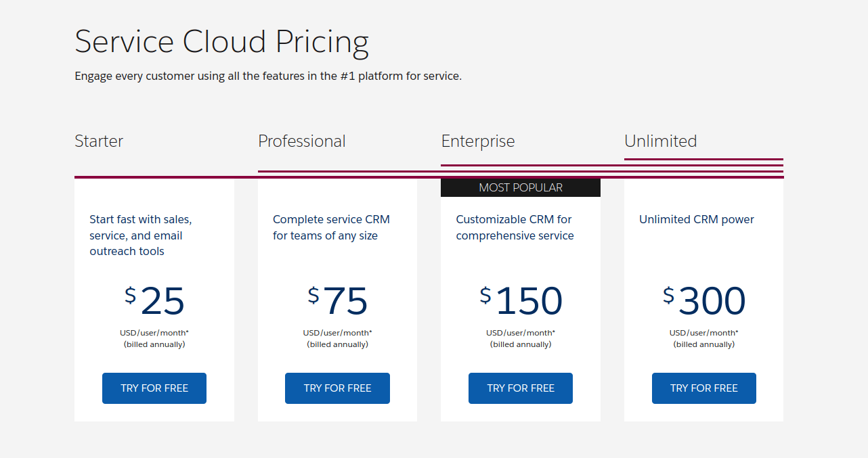Select the Professional plan heading
The width and height of the screenshot is (868, 458).
pos(302,141)
